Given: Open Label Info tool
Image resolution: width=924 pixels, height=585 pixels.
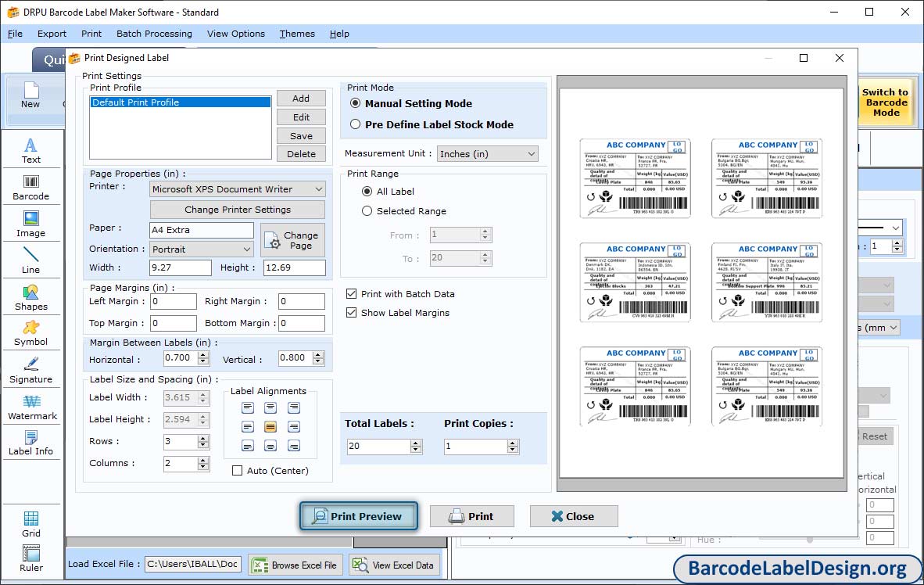Looking at the screenshot, I should click(x=30, y=443).
